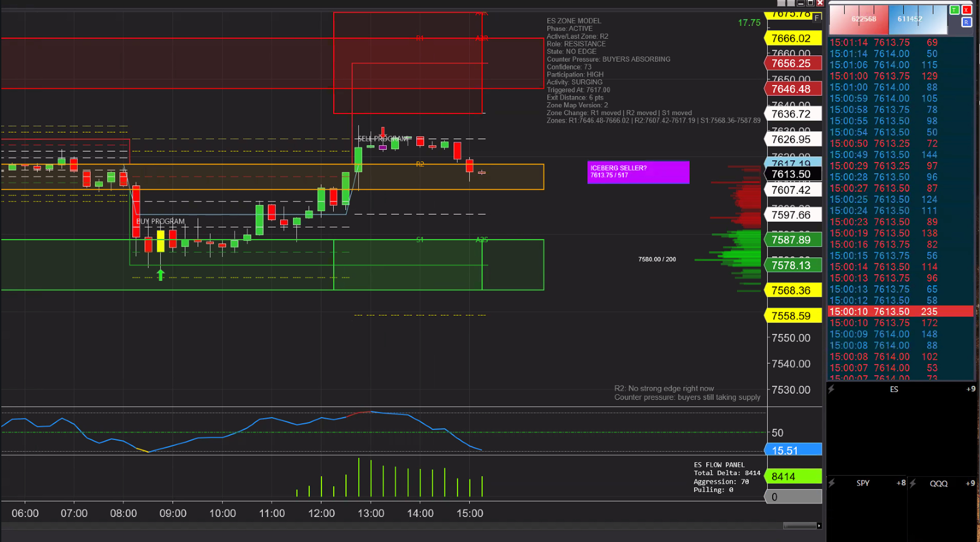The height and width of the screenshot is (542, 980).
Task: Click the red down arrow signal above SELL PROGRAM
Action: (382, 132)
